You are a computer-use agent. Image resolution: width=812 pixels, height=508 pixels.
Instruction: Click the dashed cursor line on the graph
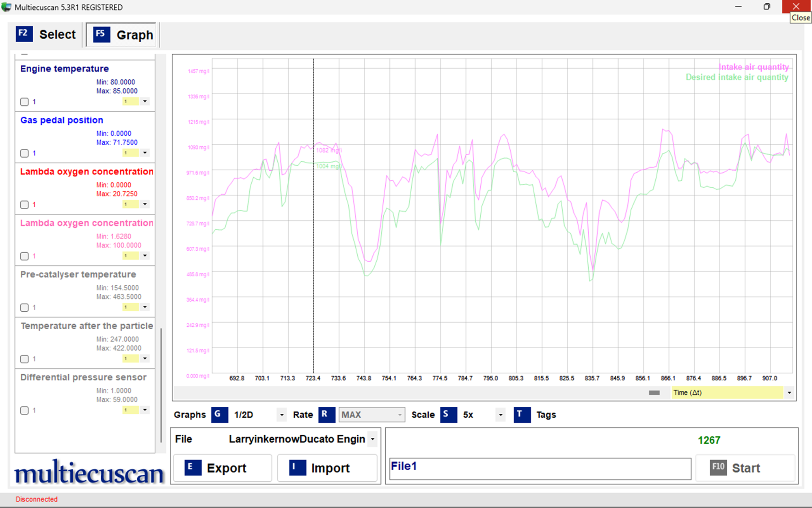coord(313,215)
